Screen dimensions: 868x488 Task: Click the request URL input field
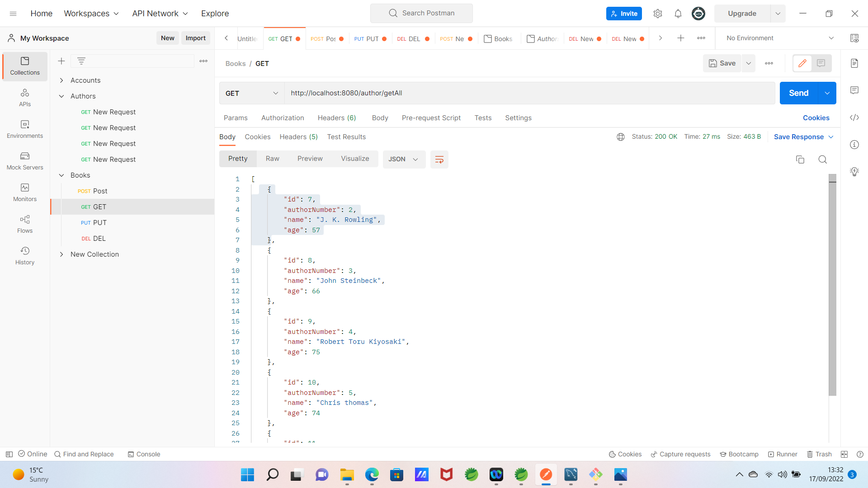(x=530, y=93)
